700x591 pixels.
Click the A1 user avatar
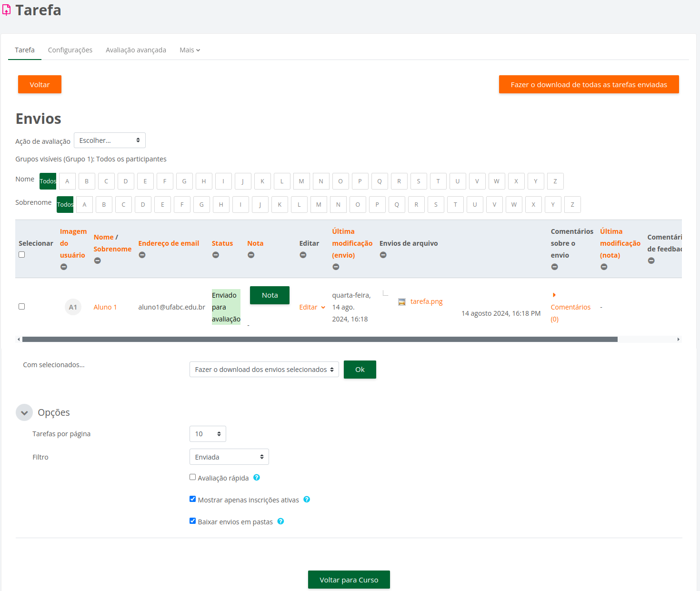pyautogui.click(x=73, y=307)
